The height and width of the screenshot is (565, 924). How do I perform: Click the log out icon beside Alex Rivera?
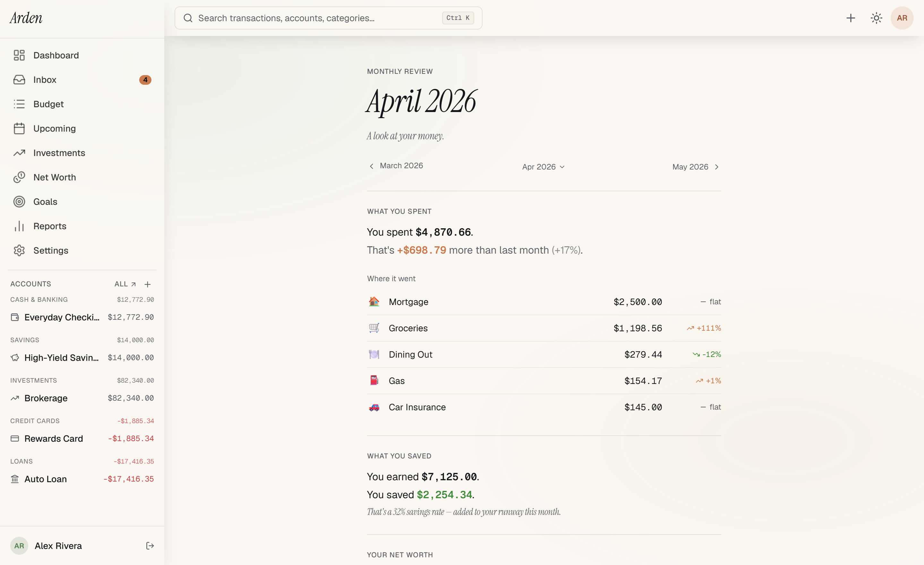click(150, 545)
